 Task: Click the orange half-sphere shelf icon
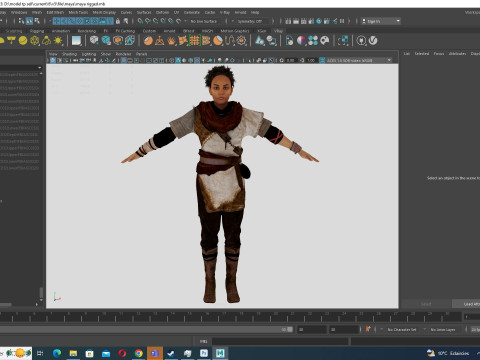pos(148,41)
